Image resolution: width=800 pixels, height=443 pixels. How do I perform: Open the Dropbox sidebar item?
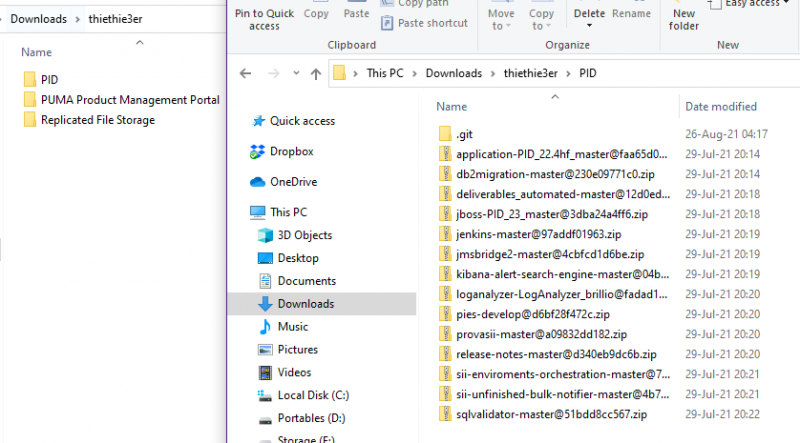(x=291, y=151)
